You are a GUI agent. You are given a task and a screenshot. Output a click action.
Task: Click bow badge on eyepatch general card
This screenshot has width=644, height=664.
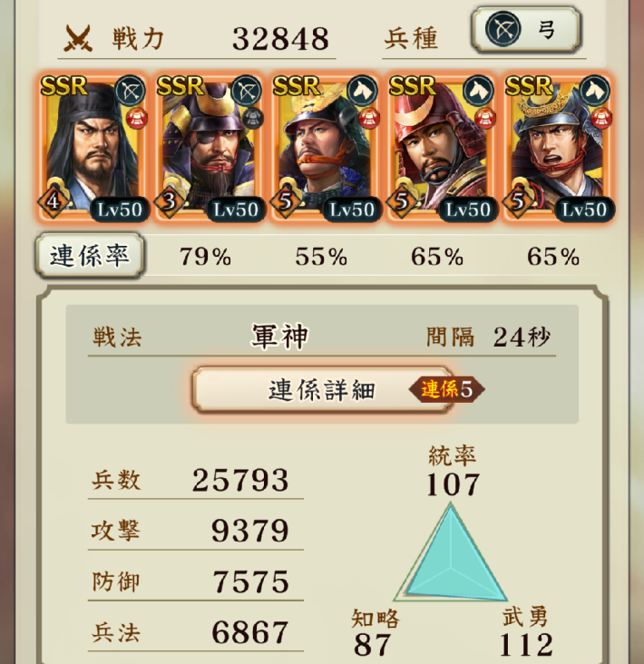[x=246, y=91]
